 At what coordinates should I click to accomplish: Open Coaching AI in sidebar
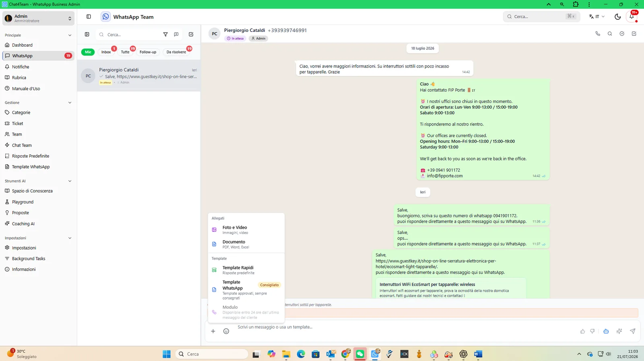(39, 224)
